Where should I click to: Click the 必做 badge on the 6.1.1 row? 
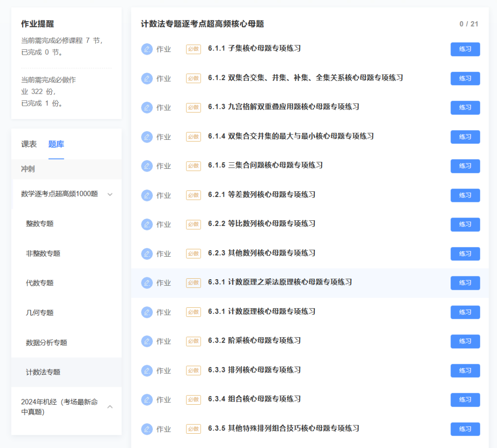[193, 49]
